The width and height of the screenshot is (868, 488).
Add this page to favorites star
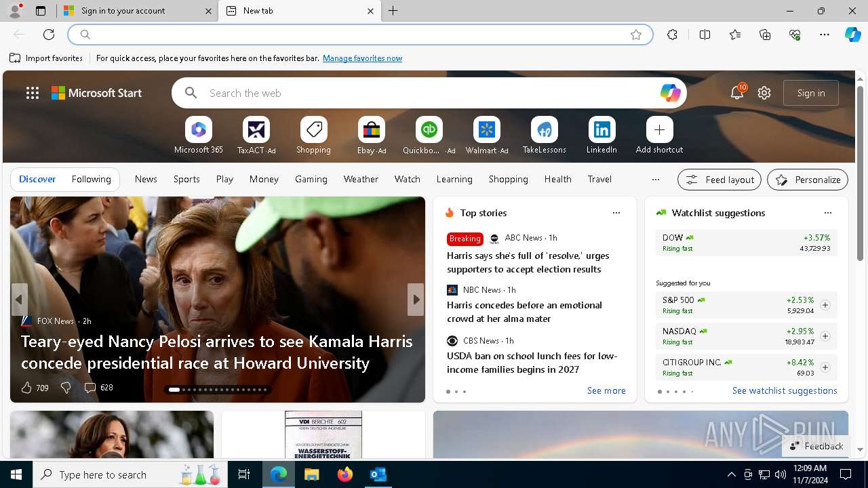point(636,35)
